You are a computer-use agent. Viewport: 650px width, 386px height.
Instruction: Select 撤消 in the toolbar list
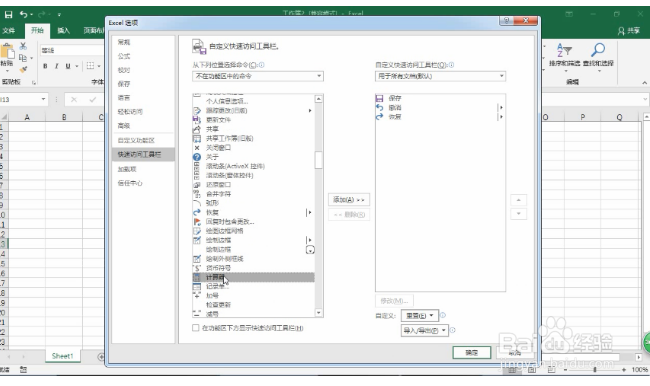pyautogui.click(x=439, y=107)
